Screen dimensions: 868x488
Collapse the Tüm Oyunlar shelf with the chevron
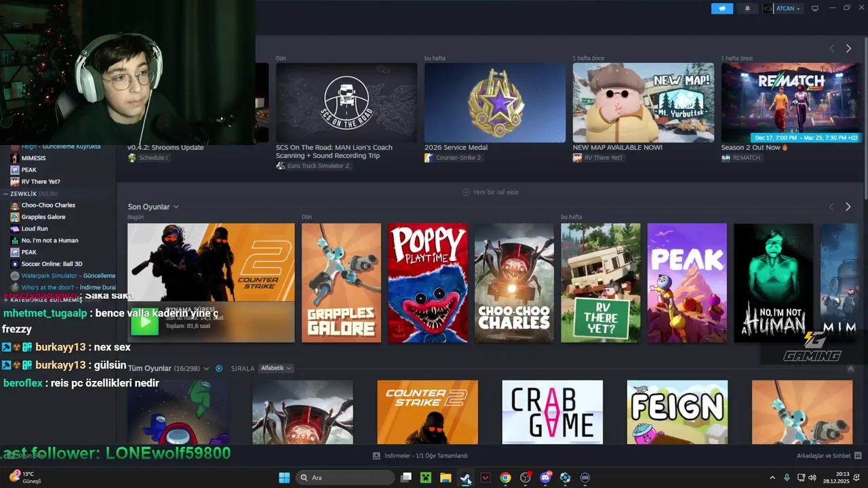pos(850,369)
